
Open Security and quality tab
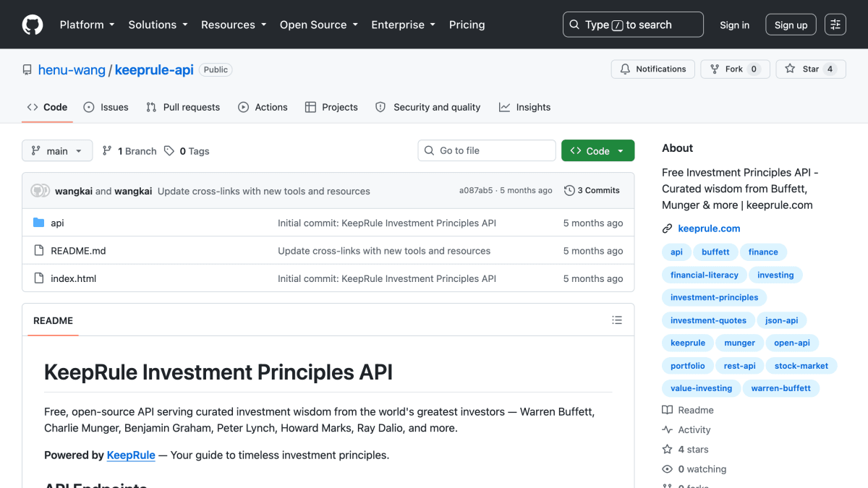click(427, 107)
